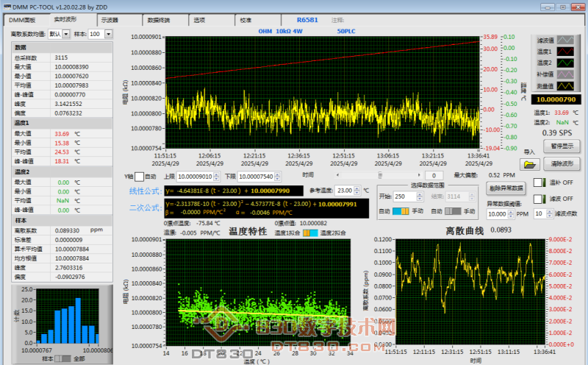Click the 最大值 10.00008390 cell
This screenshot has height=365, width=588.
point(82,67)
